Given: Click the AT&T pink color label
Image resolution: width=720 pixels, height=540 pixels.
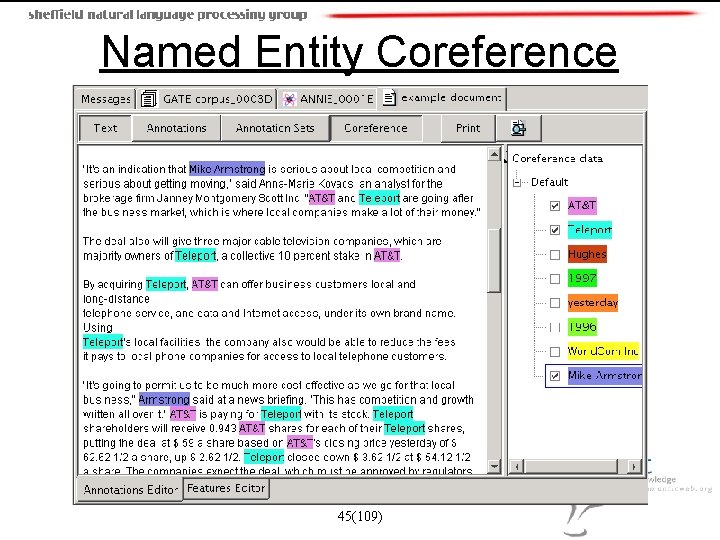Looking at the screenshot, I should [x=582, y=205].
